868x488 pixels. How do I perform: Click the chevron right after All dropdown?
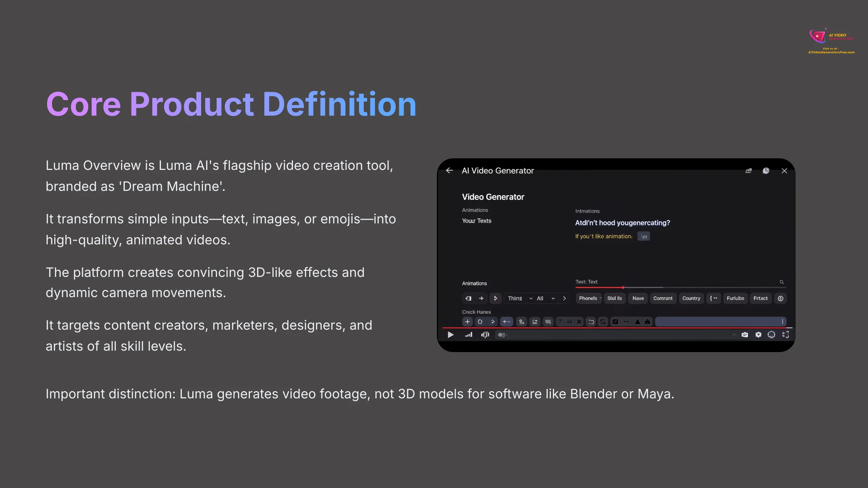(564, 298)
